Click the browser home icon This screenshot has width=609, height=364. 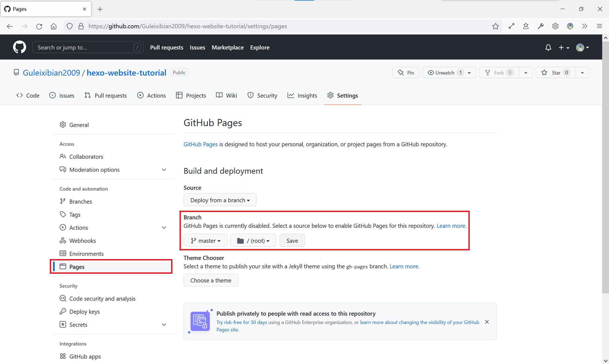click(x=54, y=26)
